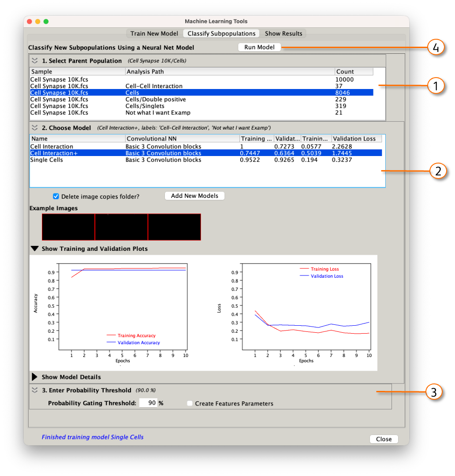455x476 pixels.
Task: Open the Show Results tab
Action: tap(283, 33)
